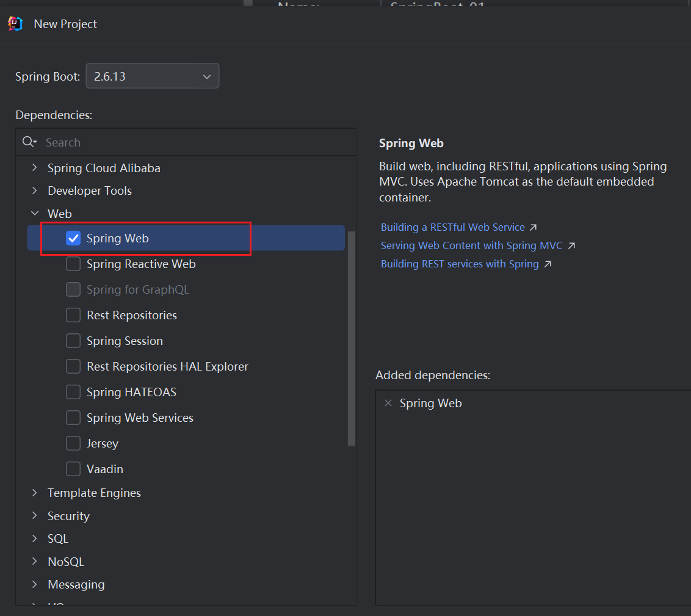
Task: Tick the Spring Session checkbox
Action: tap(73, 341)
